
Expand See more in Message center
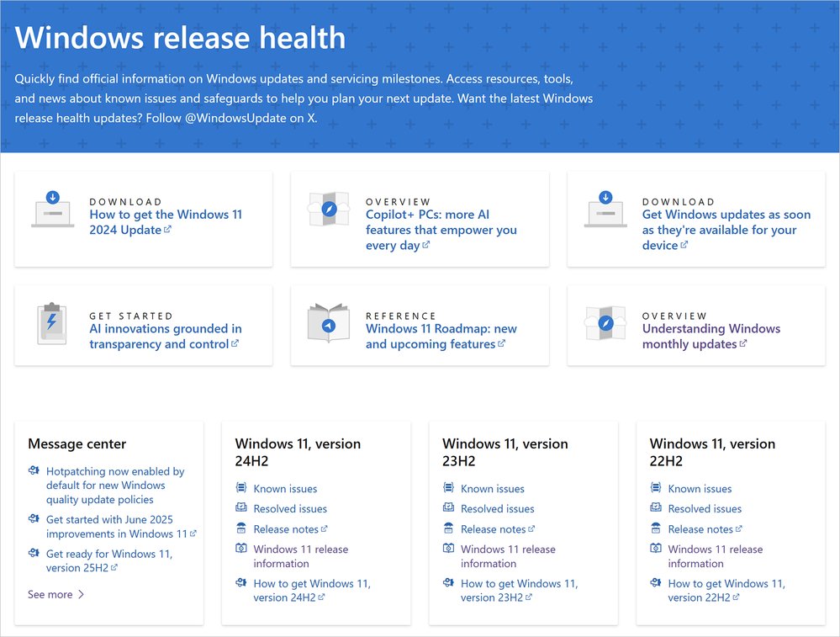55,594
